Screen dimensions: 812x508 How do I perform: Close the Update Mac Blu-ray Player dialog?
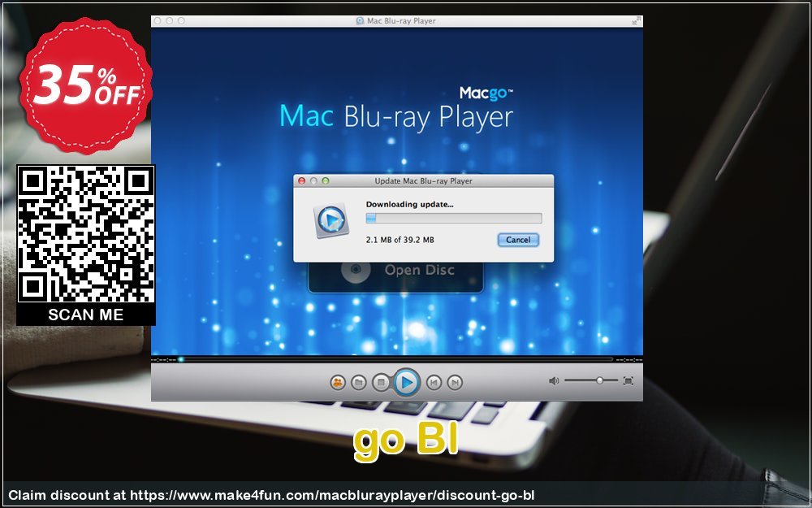click(302, 181)
